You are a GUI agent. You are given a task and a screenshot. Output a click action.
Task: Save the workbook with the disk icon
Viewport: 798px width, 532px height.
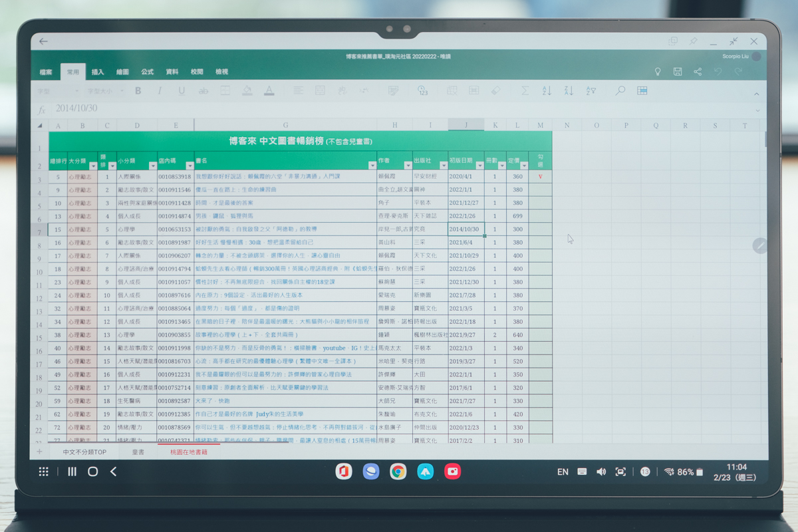point(677,72)
